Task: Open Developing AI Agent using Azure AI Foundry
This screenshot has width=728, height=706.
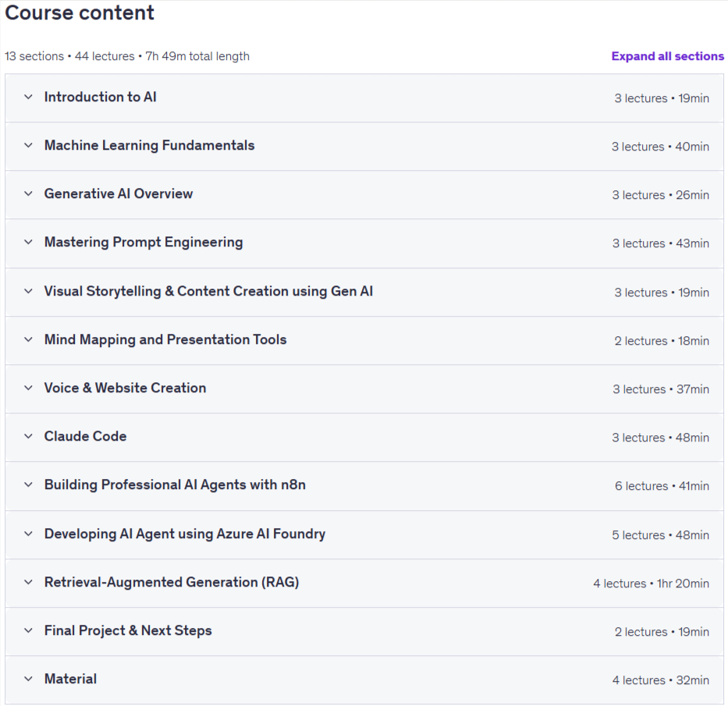Action: tap(185, 534)
